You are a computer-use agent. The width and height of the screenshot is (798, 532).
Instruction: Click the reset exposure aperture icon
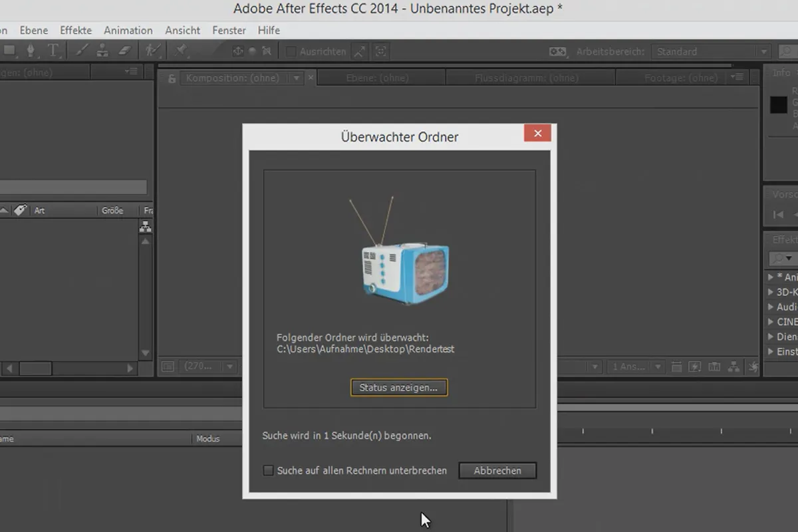pos(753,366)
